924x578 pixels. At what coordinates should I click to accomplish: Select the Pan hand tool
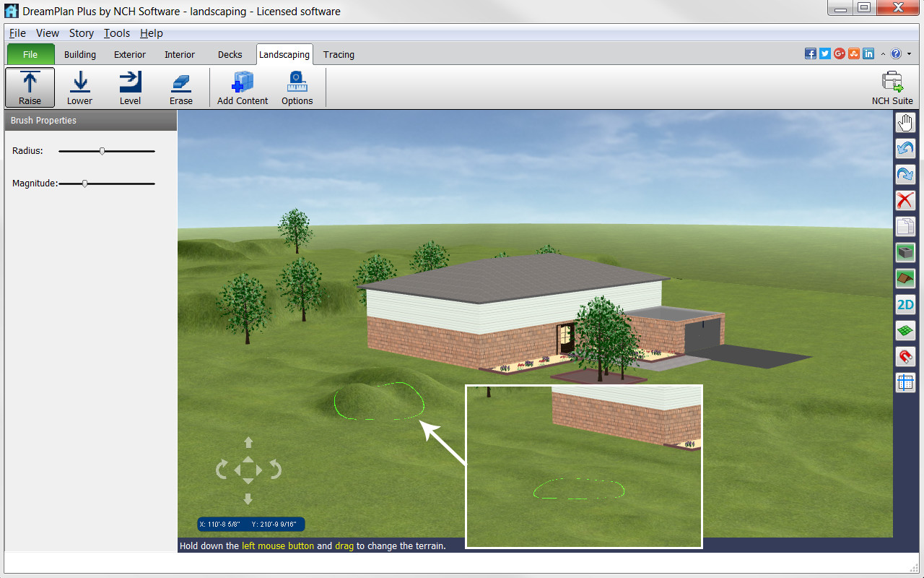[x=905, y=122]
